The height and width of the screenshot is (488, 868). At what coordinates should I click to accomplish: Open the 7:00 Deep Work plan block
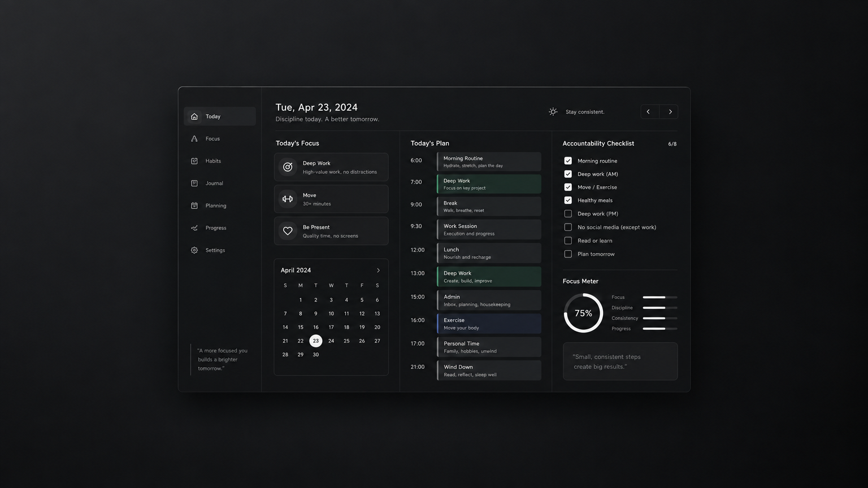(489, 184)
